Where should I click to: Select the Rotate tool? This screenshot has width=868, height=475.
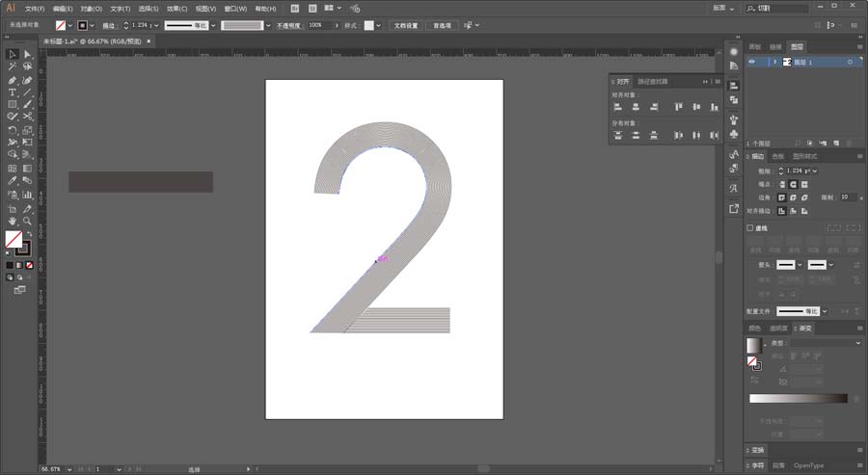[13, 130]
